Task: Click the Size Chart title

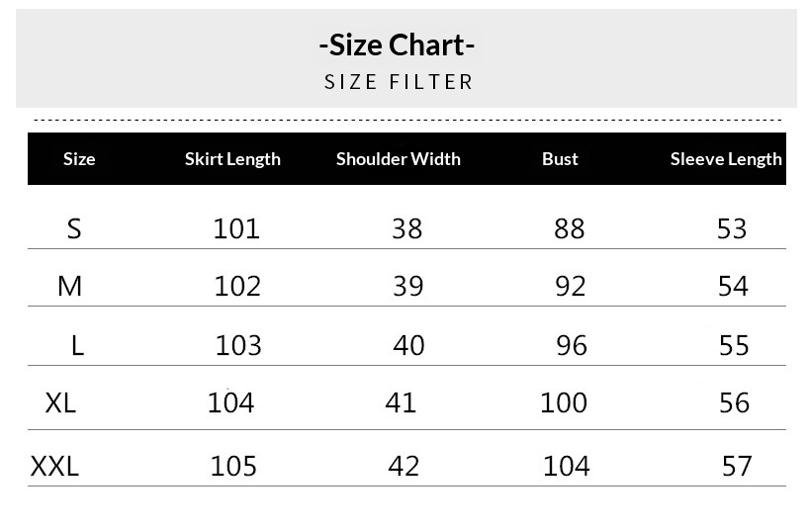Action: [x=398, y=45]
